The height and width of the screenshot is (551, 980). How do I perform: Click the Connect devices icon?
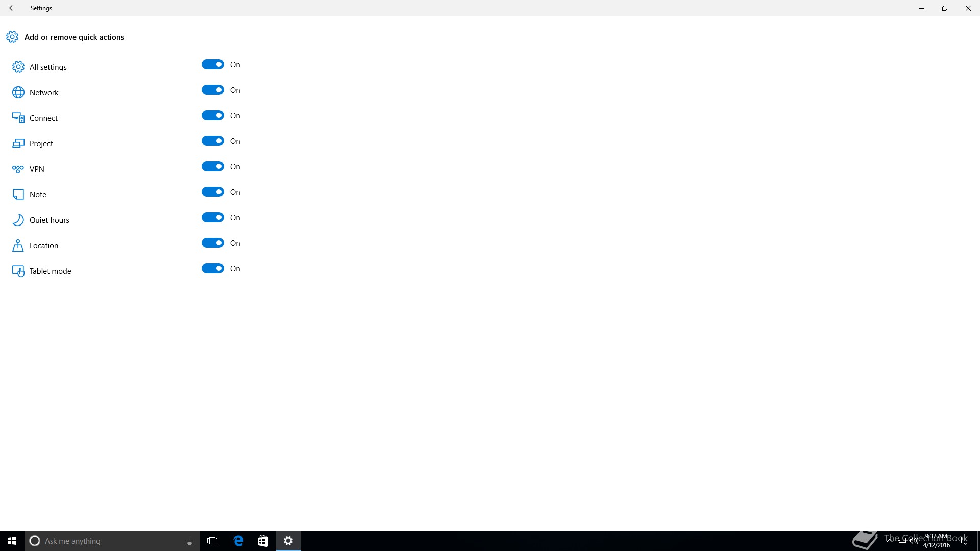pos(18,118)
